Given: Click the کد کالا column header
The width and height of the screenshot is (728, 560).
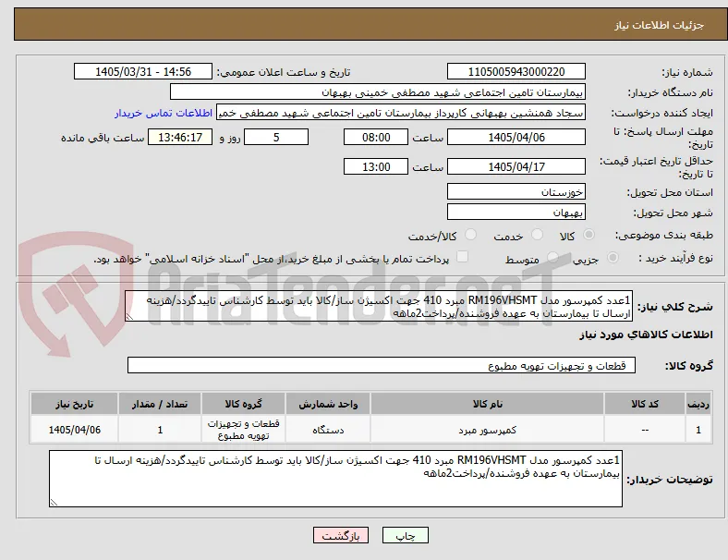Looking at the screenshot, I should tap(645, 404).
